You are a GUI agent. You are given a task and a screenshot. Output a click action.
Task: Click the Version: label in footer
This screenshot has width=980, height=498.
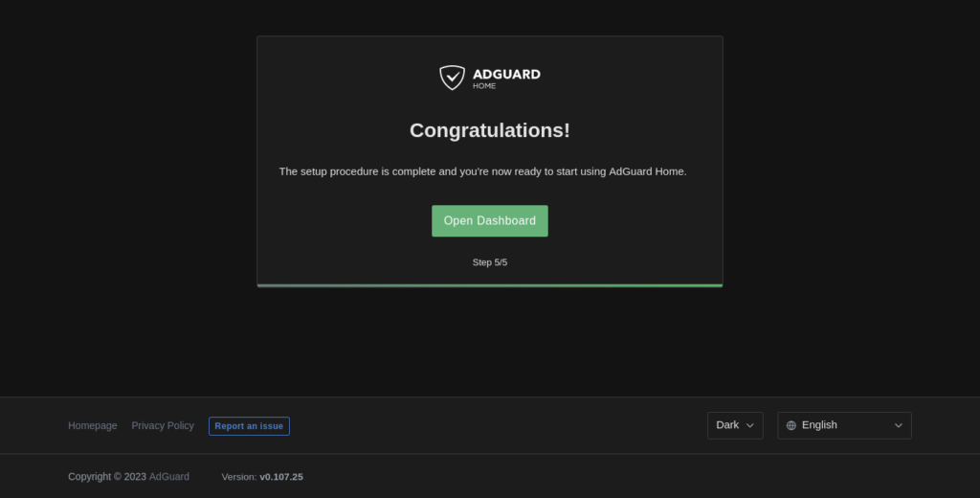[239, 477]
